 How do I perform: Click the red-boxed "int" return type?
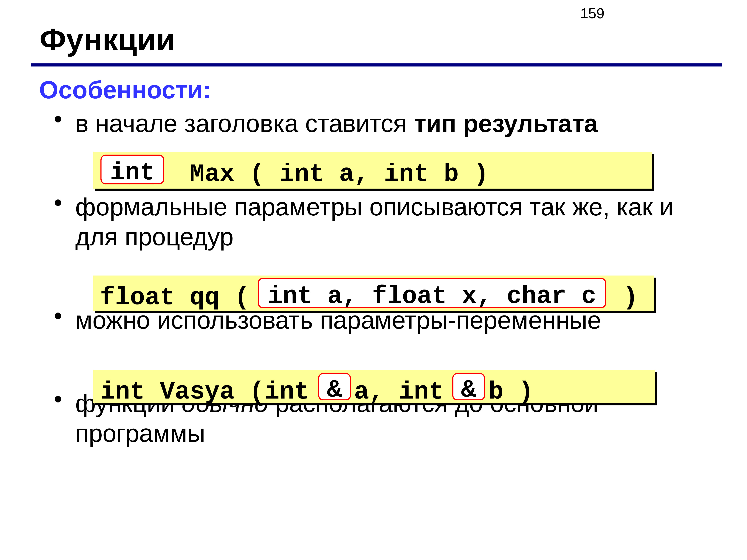click(x=132, y=170)
